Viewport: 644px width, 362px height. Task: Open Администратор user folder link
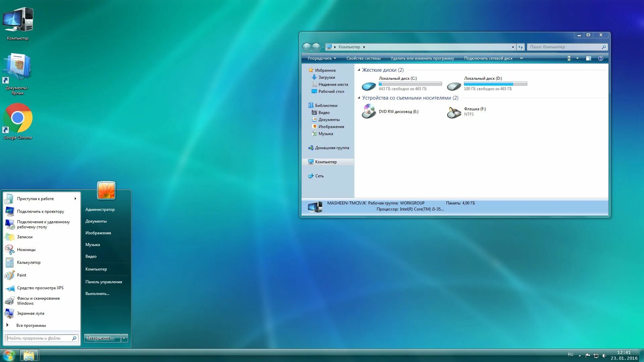(x=100, y=209)
